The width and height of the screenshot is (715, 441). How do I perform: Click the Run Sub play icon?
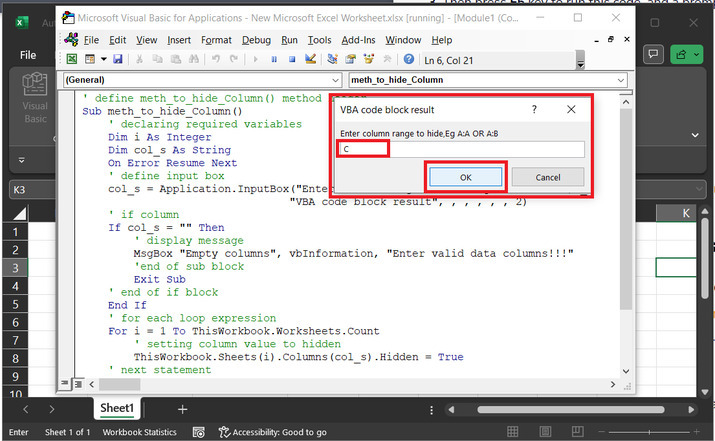[255, 59]
